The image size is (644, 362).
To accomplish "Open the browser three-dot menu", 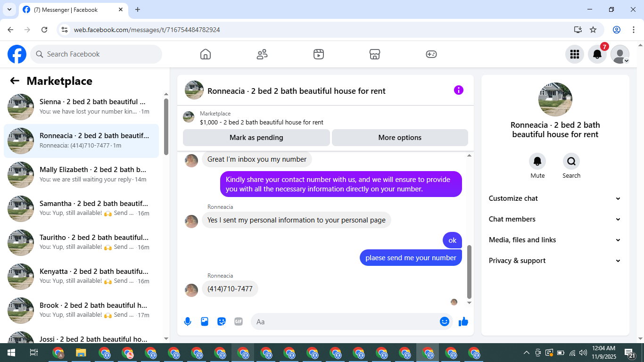I will click(x=633, y=30).
